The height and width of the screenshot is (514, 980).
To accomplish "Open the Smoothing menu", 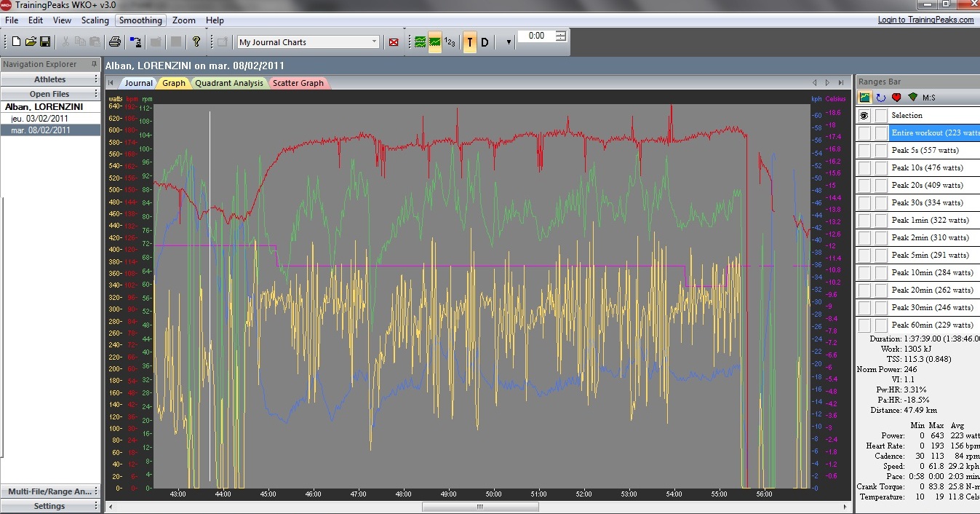I will click(x=141, y=20).
